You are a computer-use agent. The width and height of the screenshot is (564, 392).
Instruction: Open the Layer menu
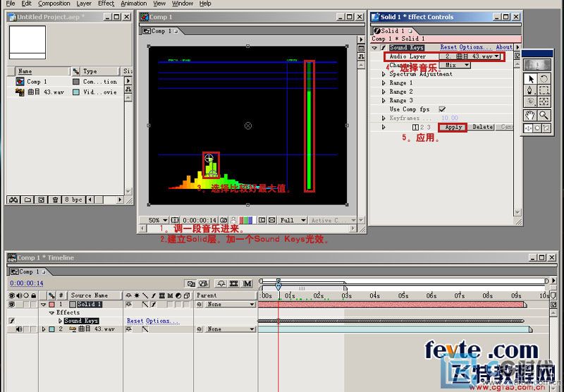coord(84,4)
